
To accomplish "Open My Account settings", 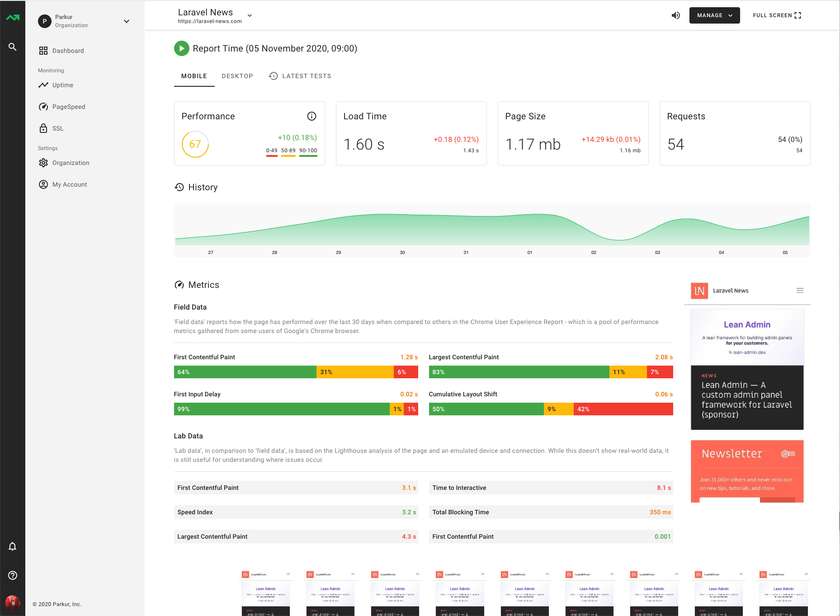I will click(x=69, y=184).
